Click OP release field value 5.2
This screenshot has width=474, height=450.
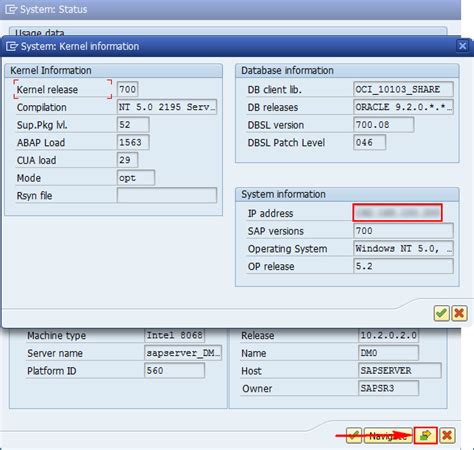click(403, 266)
